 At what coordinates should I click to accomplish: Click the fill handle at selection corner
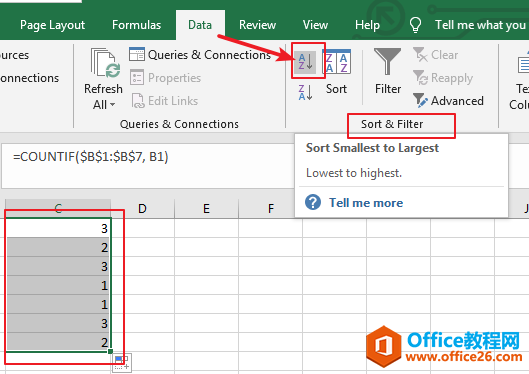pos(110,351)
